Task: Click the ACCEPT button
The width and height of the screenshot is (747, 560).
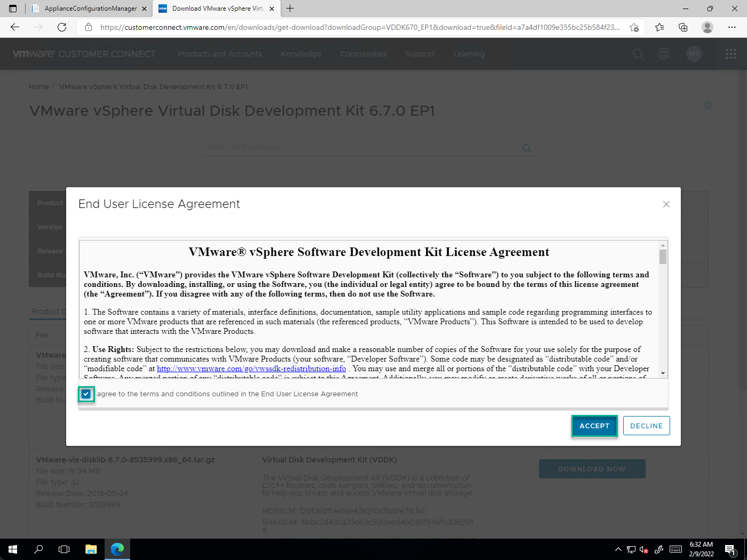Action: coord(594,426)
